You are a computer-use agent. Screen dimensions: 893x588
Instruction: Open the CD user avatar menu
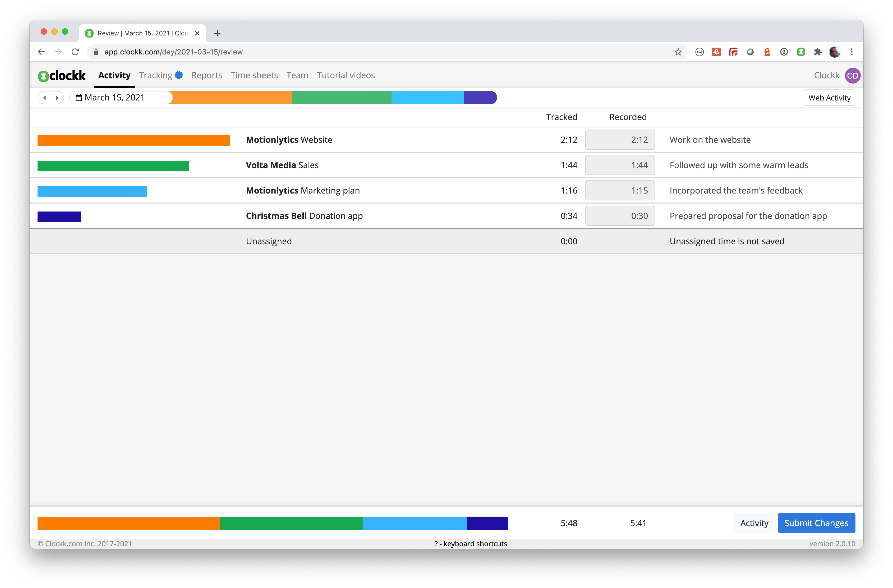click(x=853, y=75)
